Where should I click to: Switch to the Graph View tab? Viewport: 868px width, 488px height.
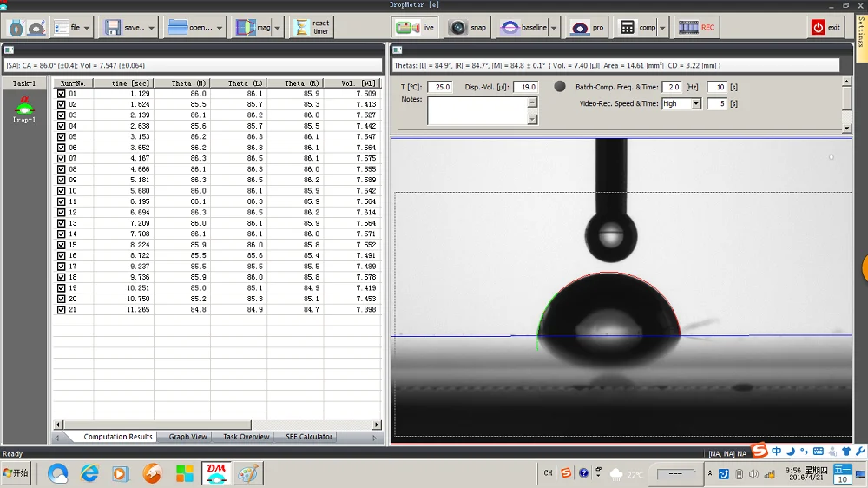coord(187,437)
